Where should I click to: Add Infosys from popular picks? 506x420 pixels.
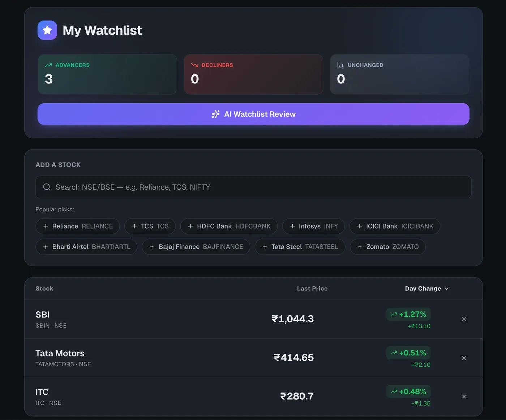coord(313,226)
